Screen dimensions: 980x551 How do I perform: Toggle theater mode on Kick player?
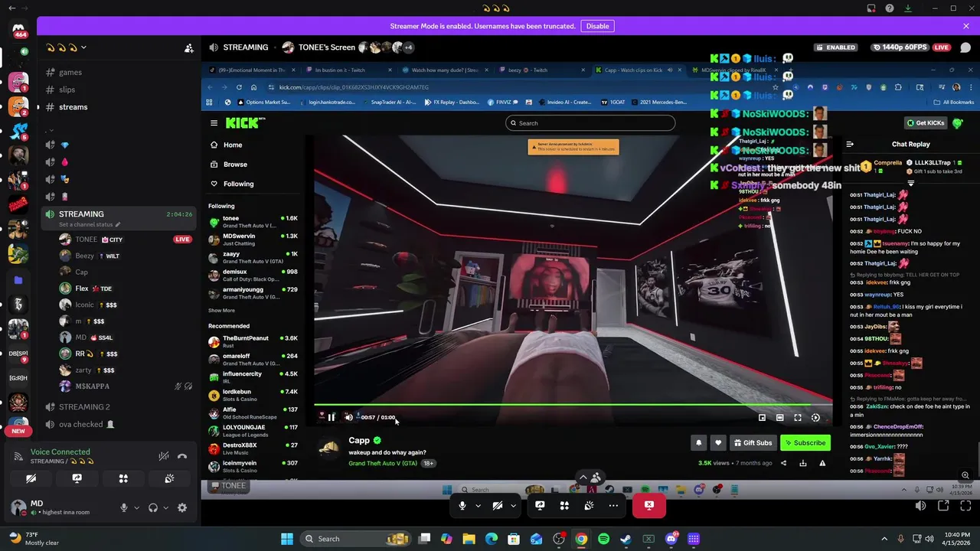coord(779,418)
